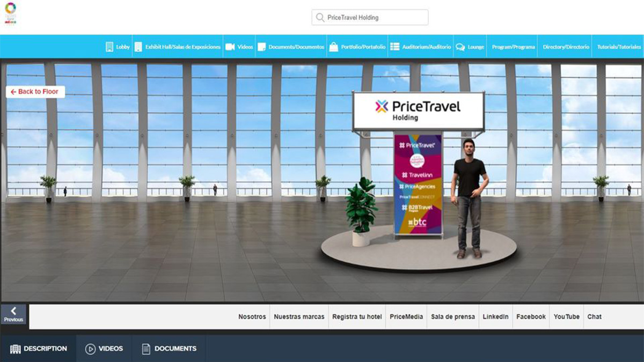Image resolution: width=644 pixels, height=362 pixels.
Task: Click the search field containing PriceTravel Holding
Action: click(x=370, y=17)
